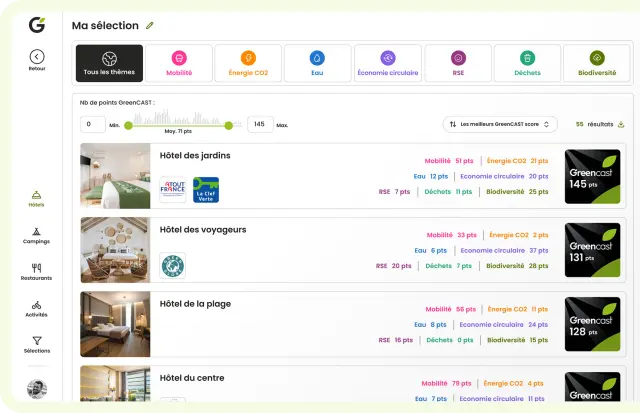
Task: Open the Hôtels section in sidebar
Action: [x=36, y=199]
